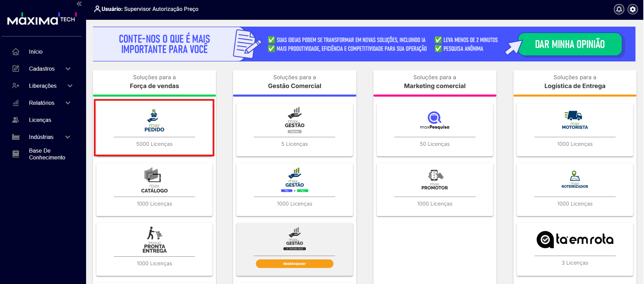
Task: Expand the Relatórios menu chevron
Action: (68, 103)
